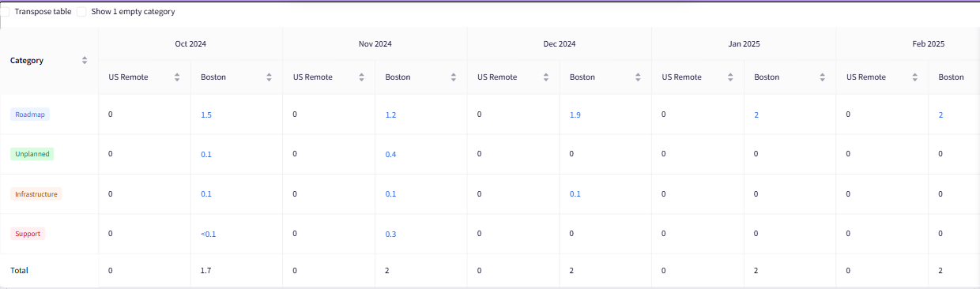Open Roadmap Jan 2025 Boston value 2
The height and width of the screenshot is (289, 980).
click(756, 115)
